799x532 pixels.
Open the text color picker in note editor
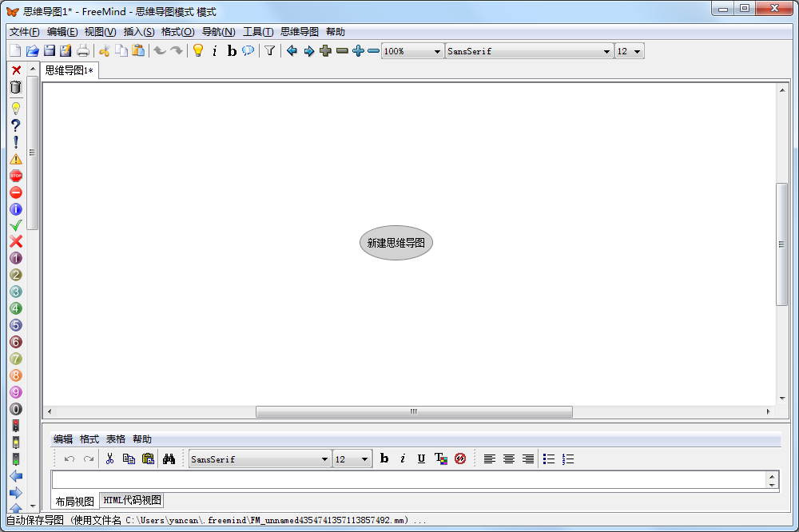[x=440, y=459]
